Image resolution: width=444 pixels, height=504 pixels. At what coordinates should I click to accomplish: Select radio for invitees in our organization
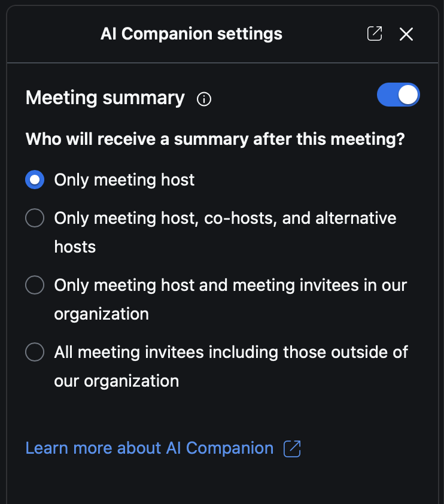[35, 285]
